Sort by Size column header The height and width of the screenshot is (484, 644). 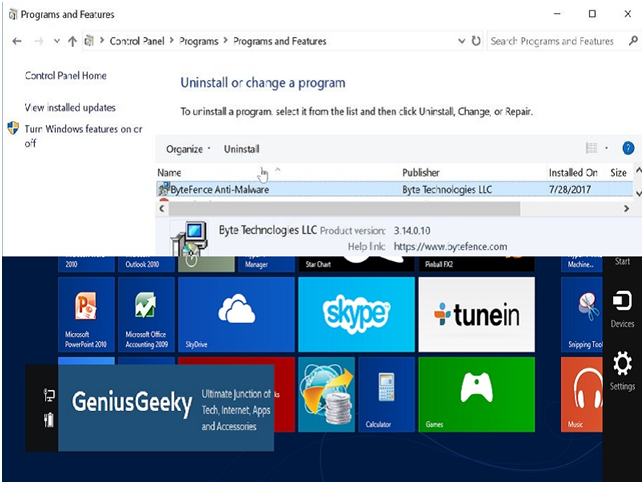click(x=618, y=173)
